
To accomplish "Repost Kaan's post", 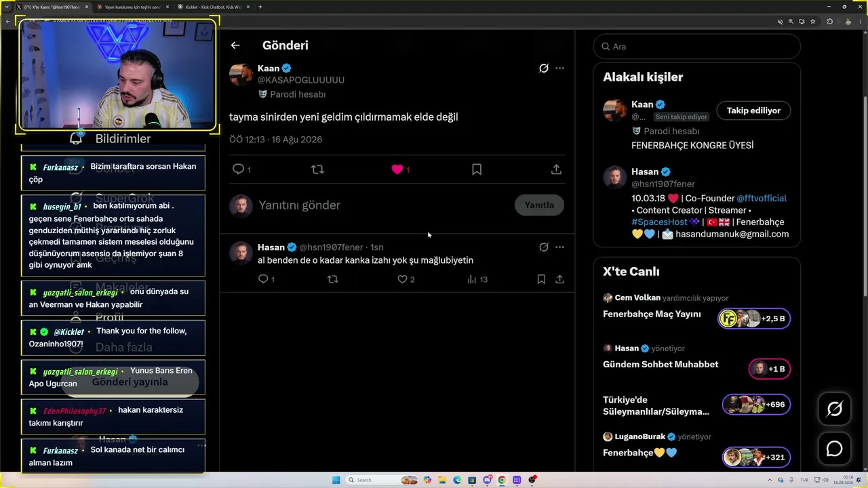I will (317, 169).
